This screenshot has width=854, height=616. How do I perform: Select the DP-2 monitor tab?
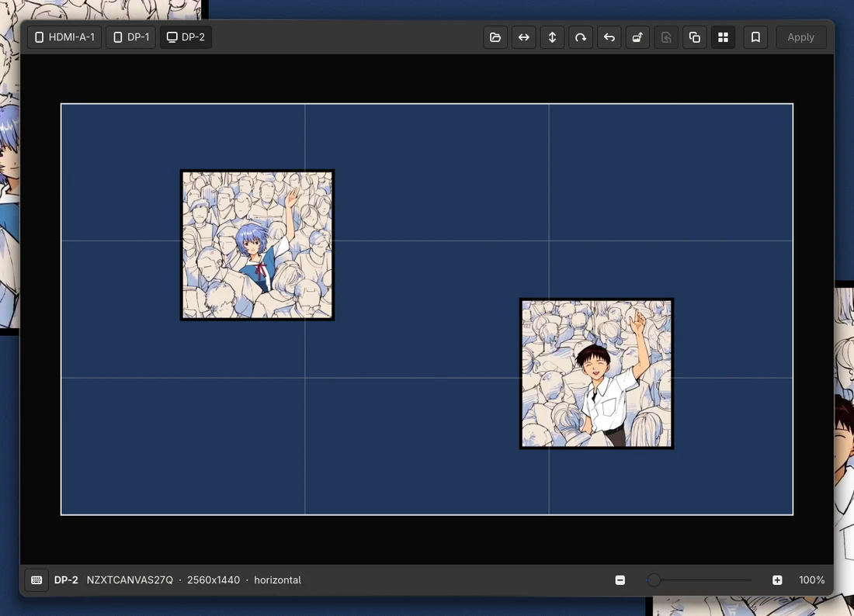pyautogui.click(x=186, y=37)
